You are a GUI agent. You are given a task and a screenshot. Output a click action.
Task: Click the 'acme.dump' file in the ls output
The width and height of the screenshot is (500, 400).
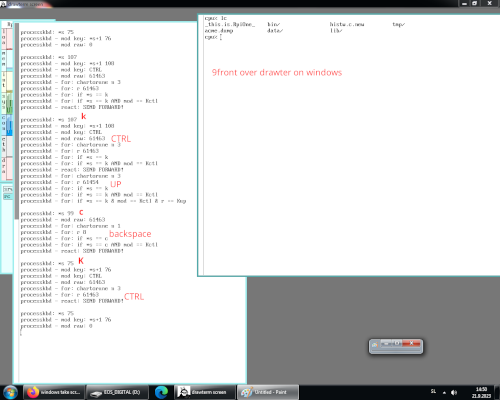tap(219, 31)
